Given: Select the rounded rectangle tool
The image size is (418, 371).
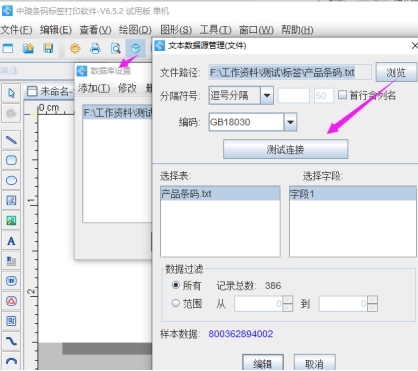Looking at the screenshot, I should point(11,160).
